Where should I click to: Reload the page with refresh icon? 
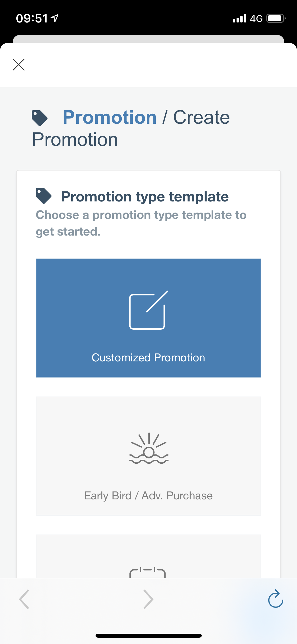click(x=276, y=599)
